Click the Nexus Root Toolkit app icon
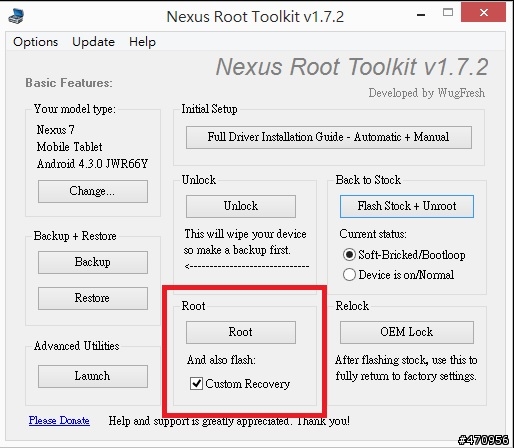This screenshot has width=514, height=448. [16, 16]
